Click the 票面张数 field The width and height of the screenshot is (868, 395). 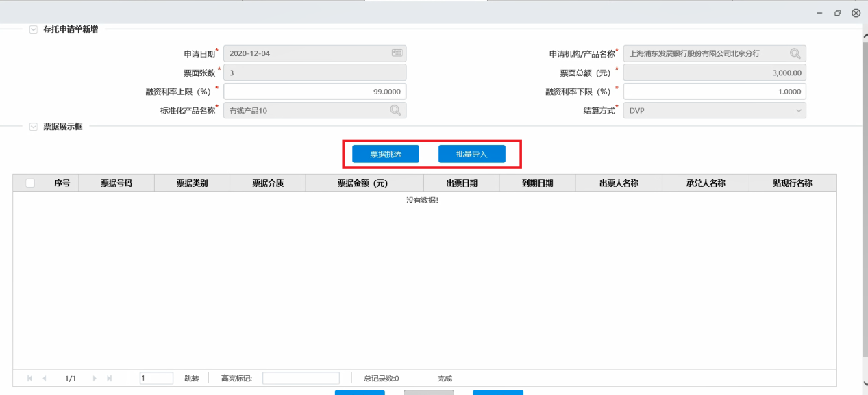tap(315, 73)
